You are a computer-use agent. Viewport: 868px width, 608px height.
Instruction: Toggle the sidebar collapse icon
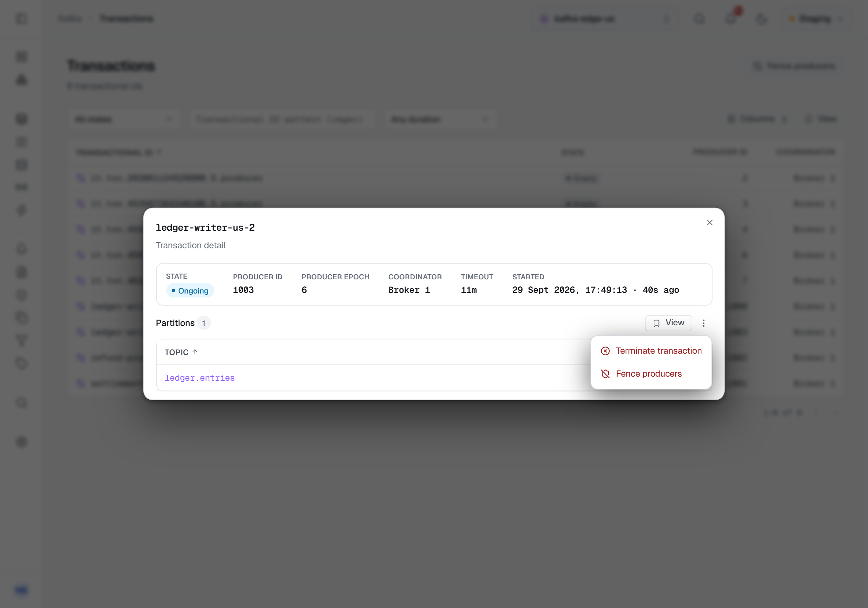click(22, 19)
